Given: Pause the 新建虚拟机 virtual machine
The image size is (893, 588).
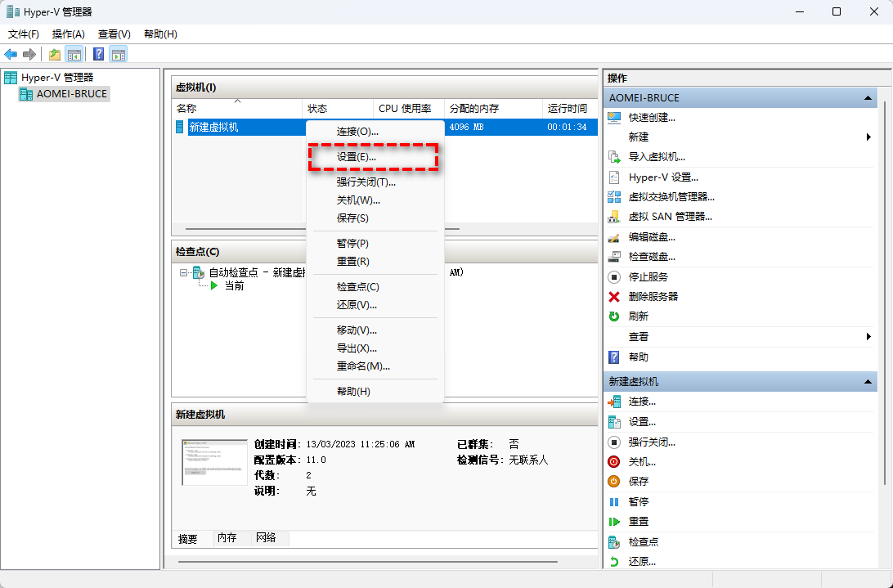Looking at the screenshot, I should click(639, 501).
